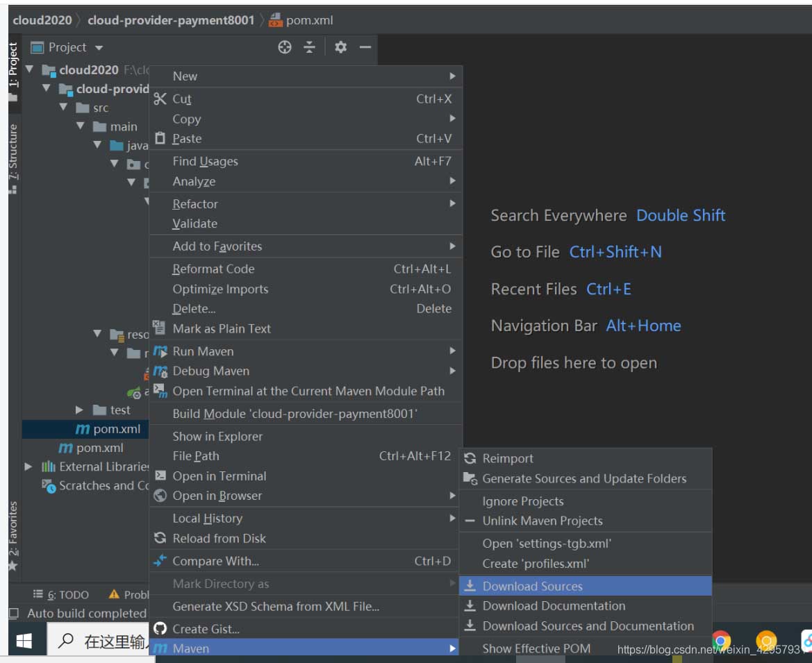
Task: Open the Project view dropdown
Action: [x=99, y=48]
